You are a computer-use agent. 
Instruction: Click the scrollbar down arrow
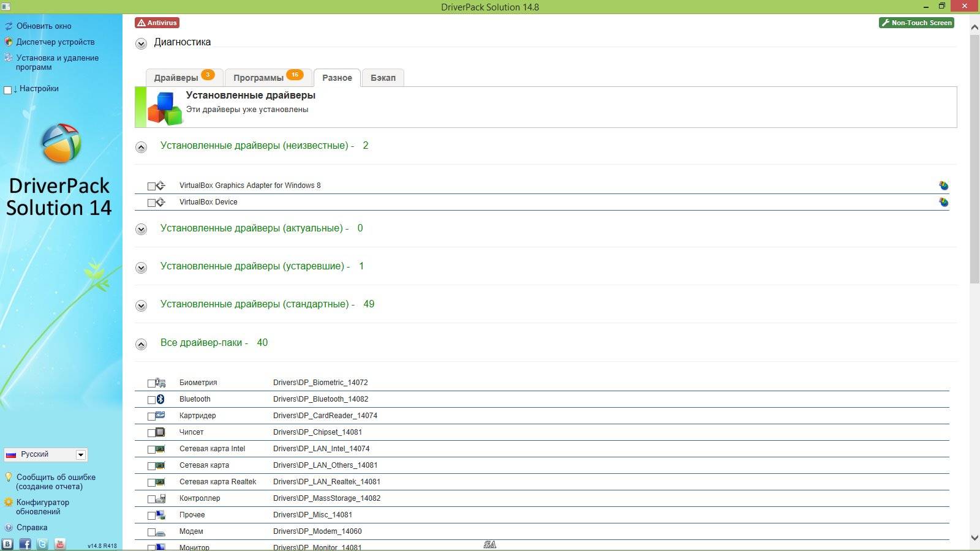click(x=974, y=538)
